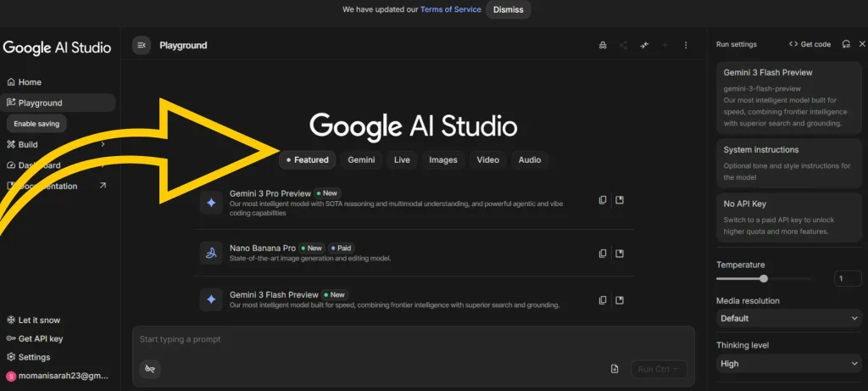Open Settings in the sidebar

tap(28, 357)
